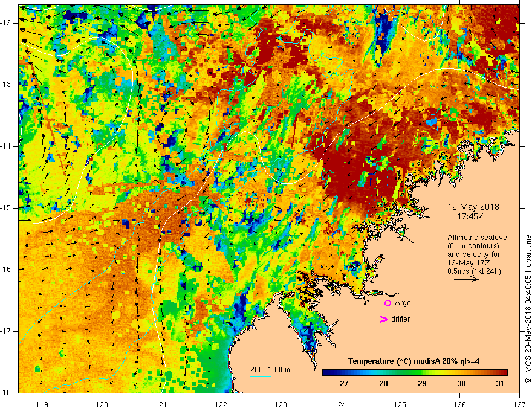The width and height of the screenshot is (532, 411).
Task: Click the longitude axis label 122
Action: click(x=221, y=404)
